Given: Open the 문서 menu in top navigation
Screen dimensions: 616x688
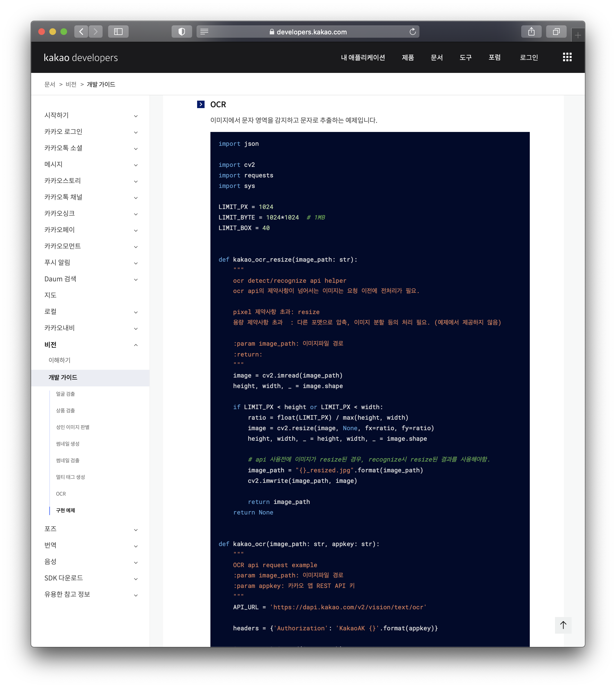Looking at the screenshot, I should coord(437,58).
